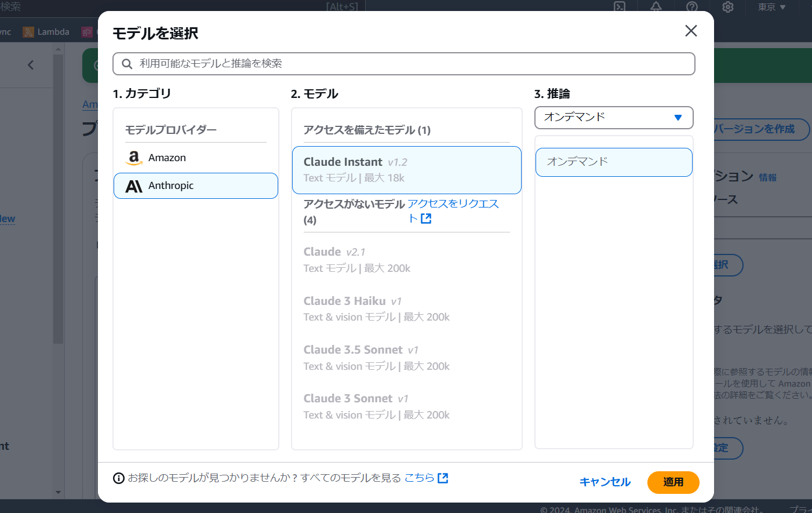Click the 情報 link in background page
Screen dimensions: 812x513
(768, 177)
